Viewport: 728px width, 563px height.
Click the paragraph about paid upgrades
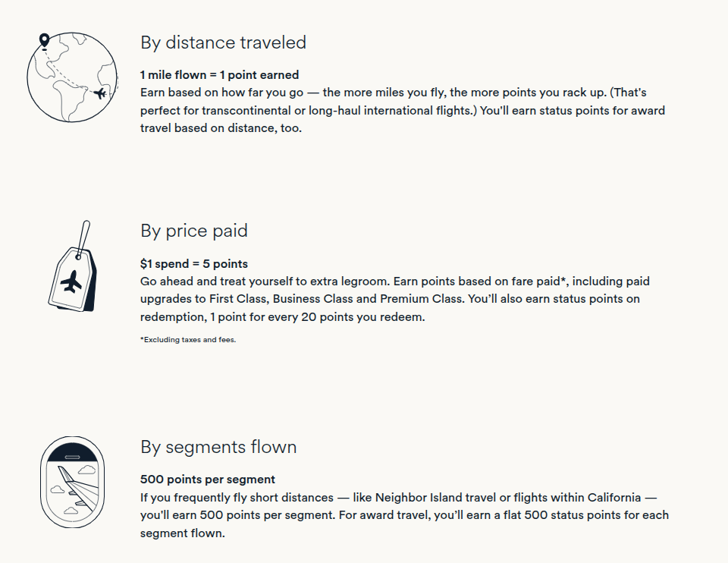394,299
